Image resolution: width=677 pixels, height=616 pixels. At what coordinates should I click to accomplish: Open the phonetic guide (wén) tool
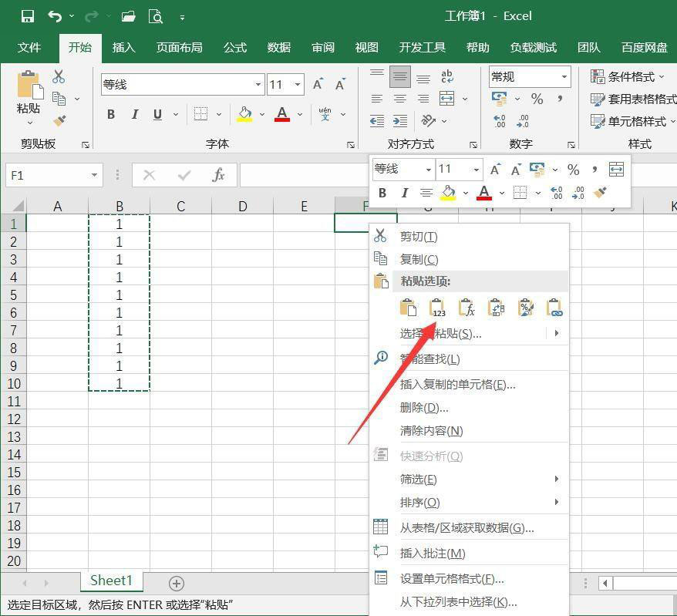pyautogui.click(x=325, y=114)
